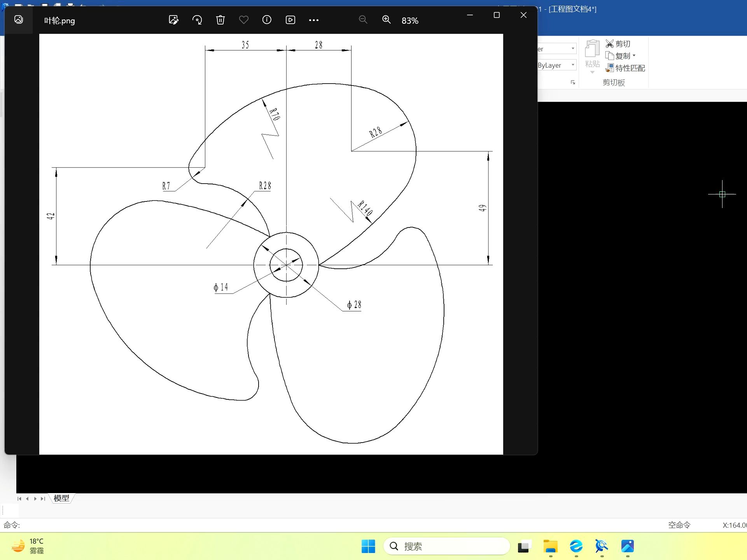Open file info panel icon
747x560 pixels.
[x=267, y=20]
